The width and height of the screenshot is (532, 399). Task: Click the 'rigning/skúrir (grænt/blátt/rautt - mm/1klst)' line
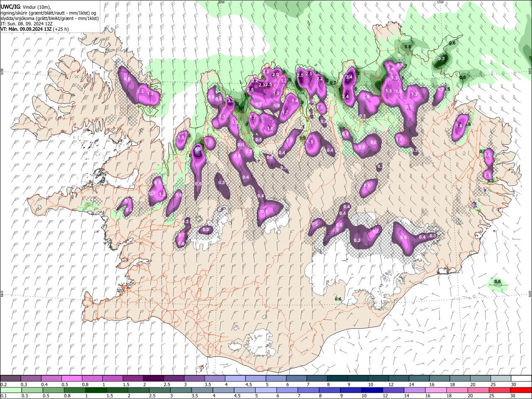pos(48,12)
